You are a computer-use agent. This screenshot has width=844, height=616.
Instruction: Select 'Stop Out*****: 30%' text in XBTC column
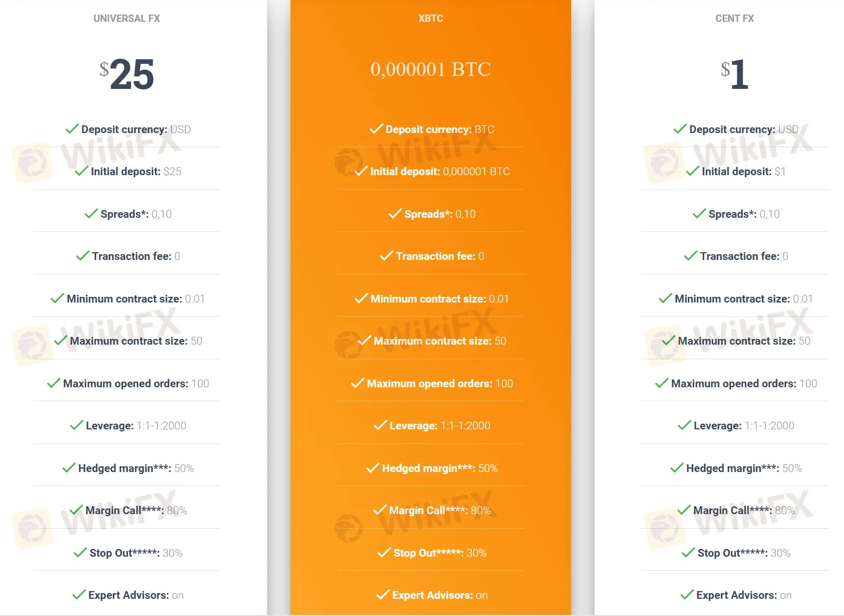click(440, 553)
